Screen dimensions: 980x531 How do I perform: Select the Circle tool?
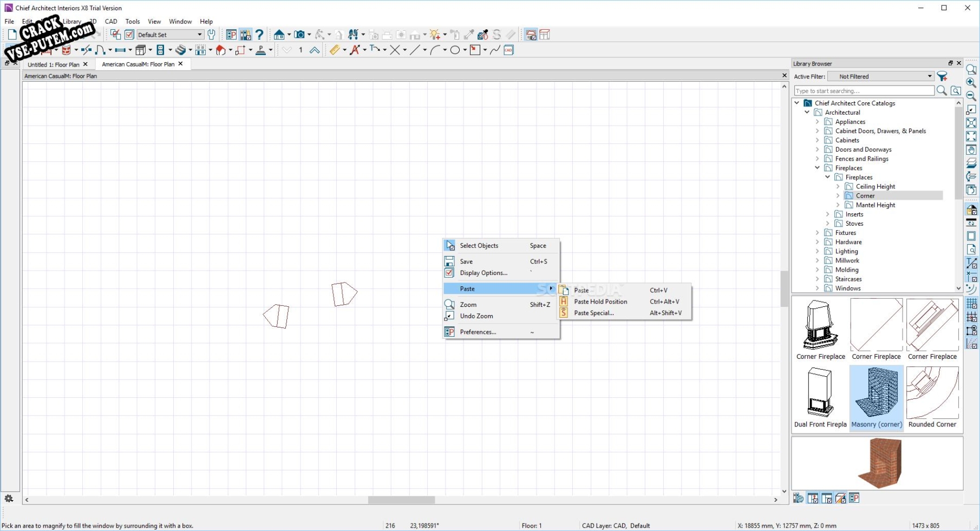455,50
